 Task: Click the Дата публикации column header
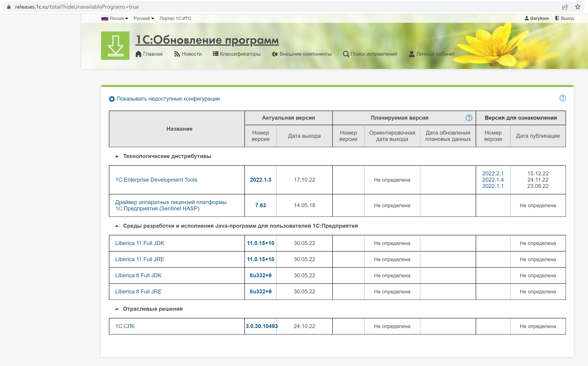pos(538,136)
